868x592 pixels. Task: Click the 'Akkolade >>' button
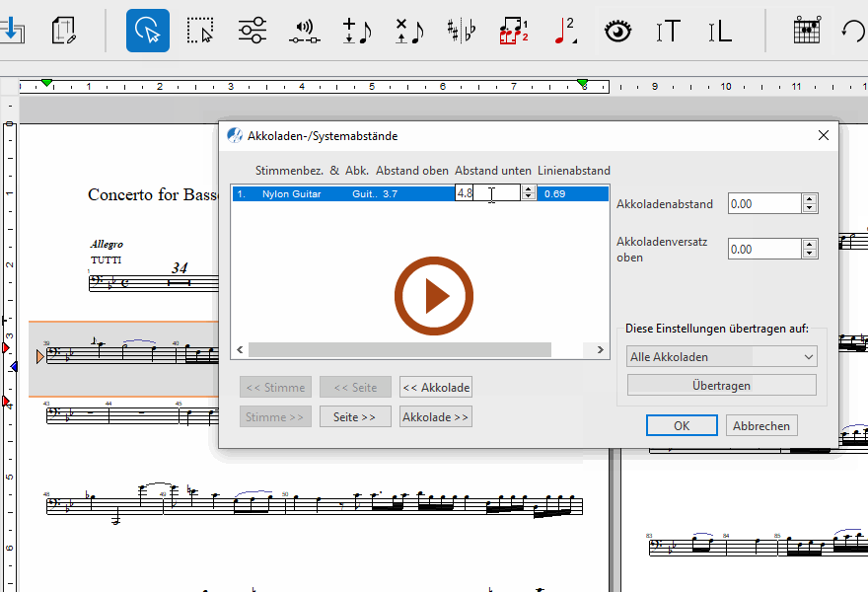pos(436,417)
